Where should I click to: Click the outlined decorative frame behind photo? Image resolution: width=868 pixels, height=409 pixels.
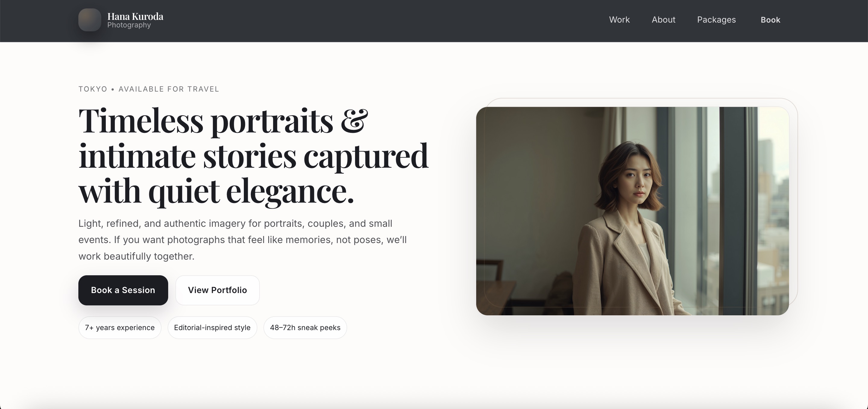pyautogui.click(x=793, y=202)
